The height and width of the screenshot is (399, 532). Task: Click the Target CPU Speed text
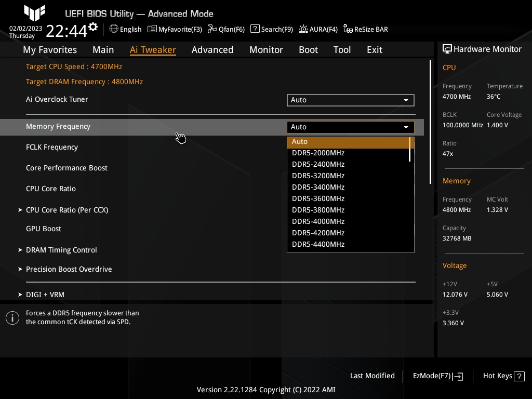pyautogui.click(x=74, y=66)
